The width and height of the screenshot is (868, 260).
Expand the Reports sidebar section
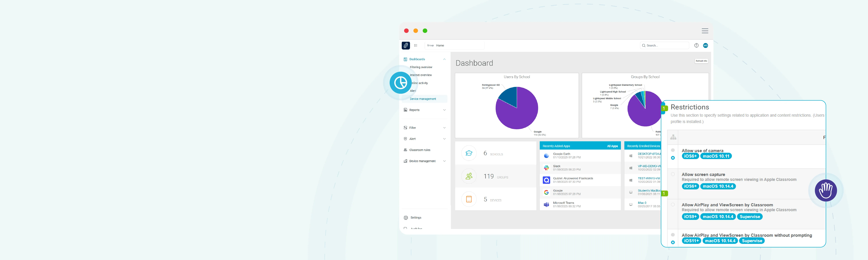pos(444,110)
